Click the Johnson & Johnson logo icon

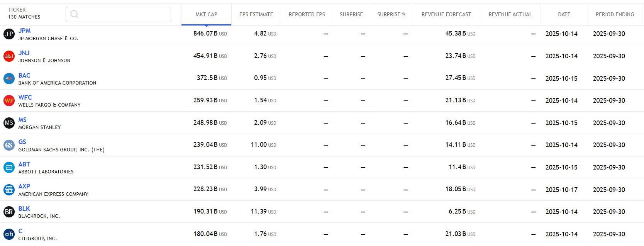9,56
